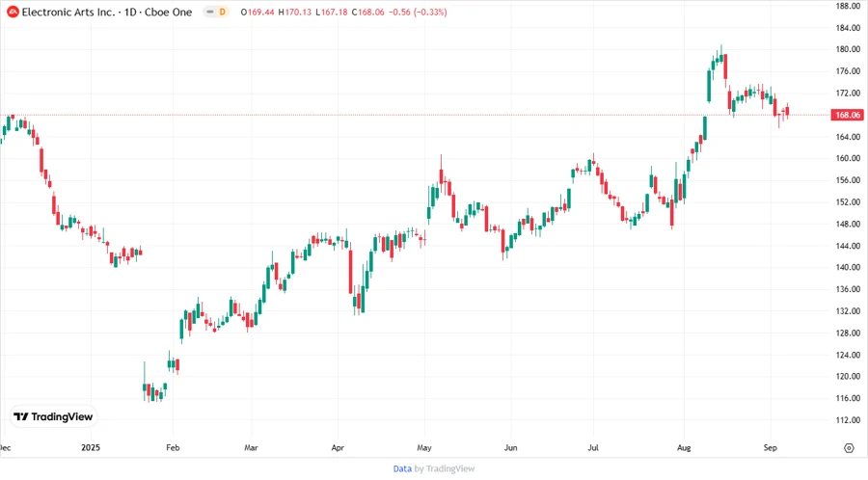Image resolution: width=868 pixels, height=480 pixels.
Task: Click the Aug label on time axis
Action: point(684,447)
